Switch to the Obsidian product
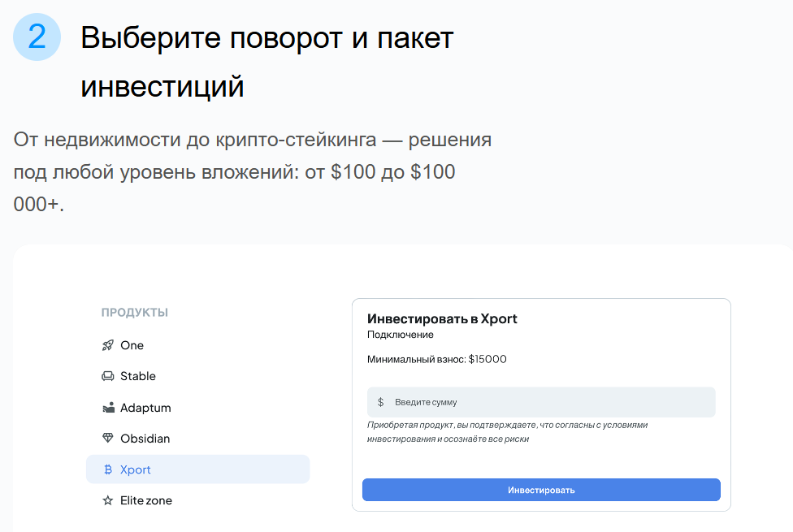This screenshot has width=793, height=532. click(x=145, y=439)
